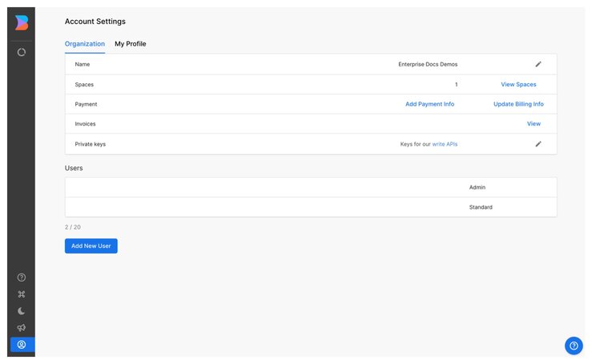Click the Payment row label
Viewport: 592px width, 364px height.
[x=86, y=104]
